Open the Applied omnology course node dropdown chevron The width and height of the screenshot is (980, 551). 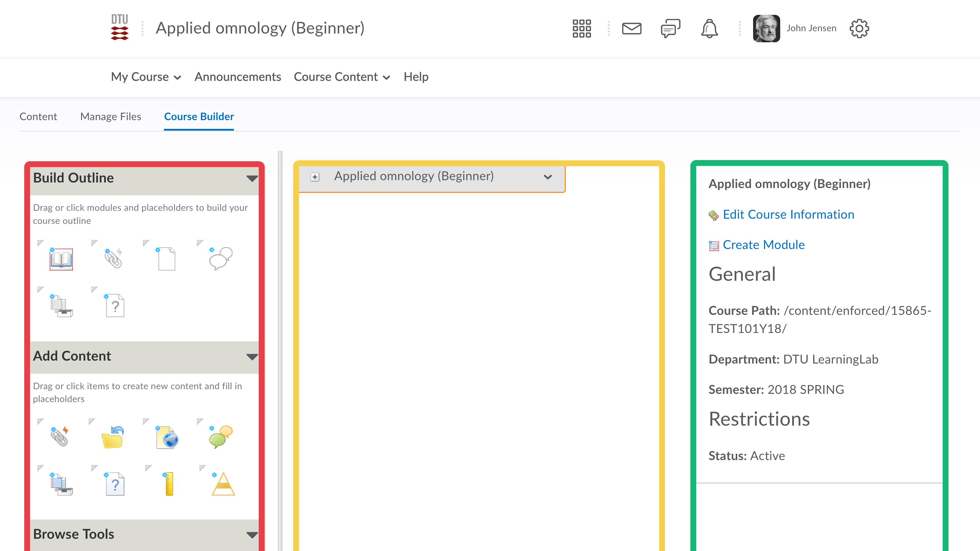point(547,177)
